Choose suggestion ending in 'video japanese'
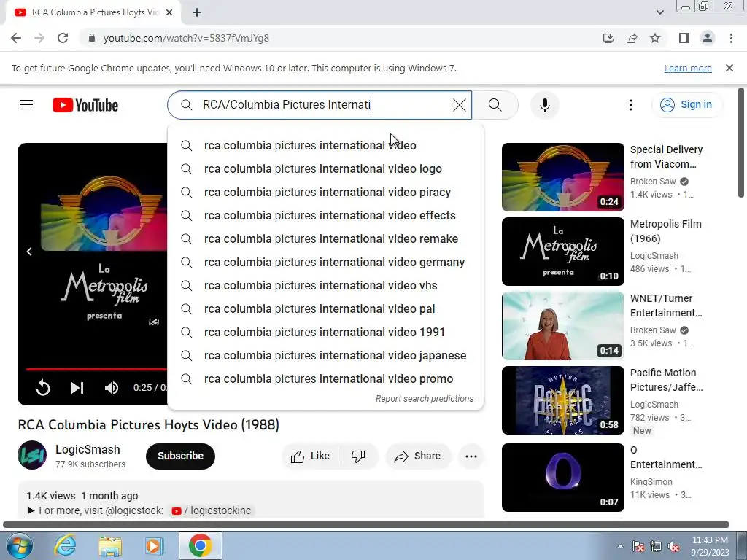747x560 pixels. point(325,355)
